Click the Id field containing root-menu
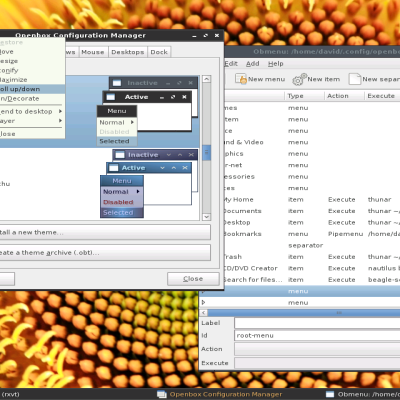Screen dimensions: 400x400 [x=317, y=335]
